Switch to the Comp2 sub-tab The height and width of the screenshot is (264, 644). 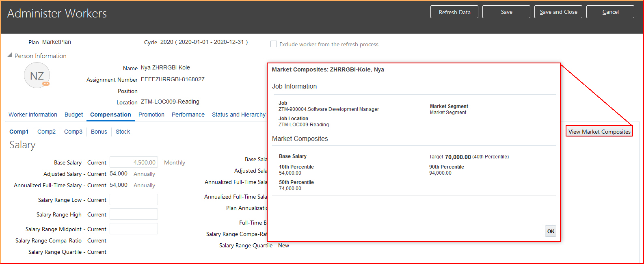pyautogui.click(x=46, y=132)
